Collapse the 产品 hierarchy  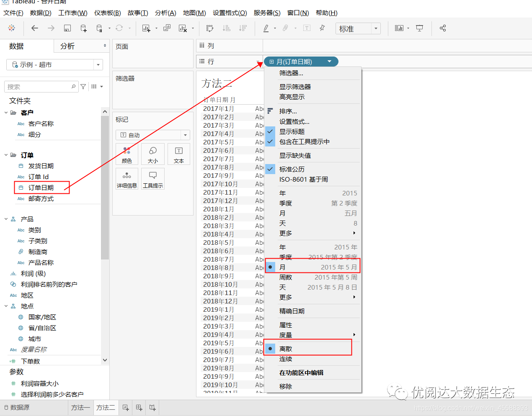[x=6, y=219]
